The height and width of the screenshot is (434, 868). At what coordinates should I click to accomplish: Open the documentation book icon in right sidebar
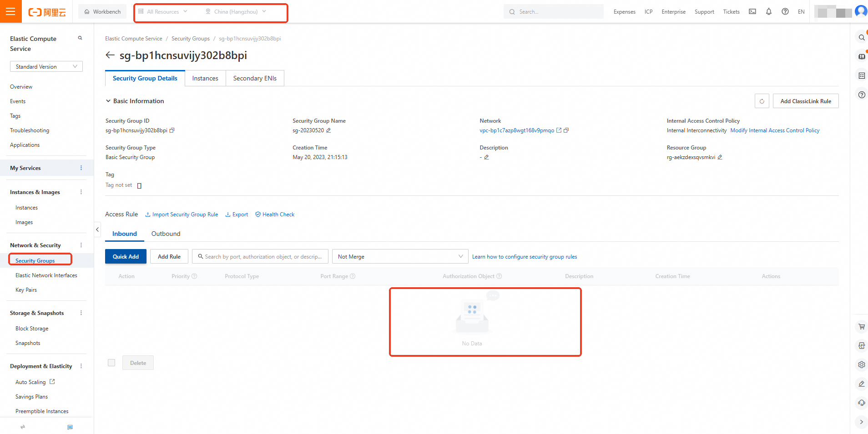coord(862,56)
